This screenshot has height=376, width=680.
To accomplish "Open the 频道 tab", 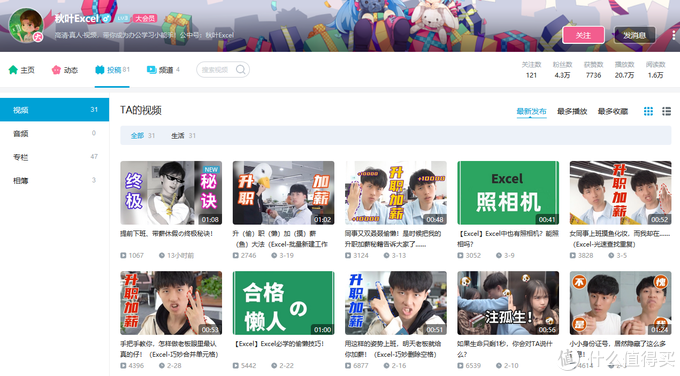I will [163, 70].
